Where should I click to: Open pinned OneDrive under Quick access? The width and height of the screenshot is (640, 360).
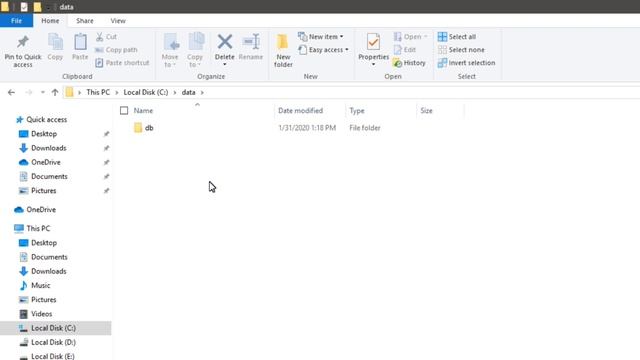click(46, 162)
